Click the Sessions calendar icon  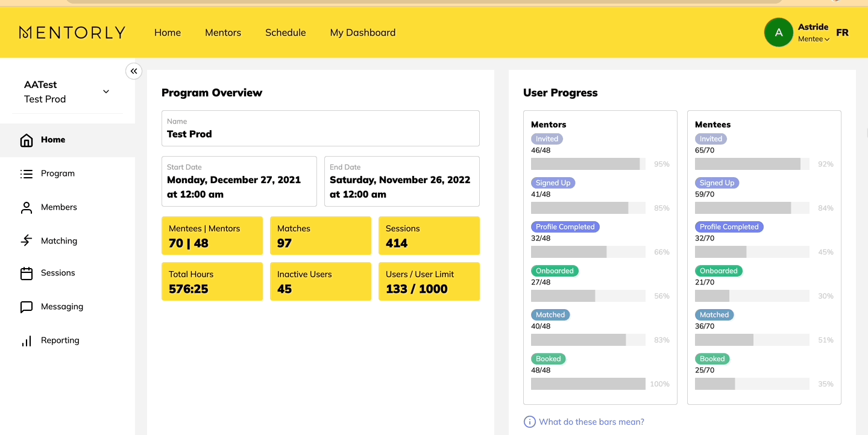click(x=27, y=273)
